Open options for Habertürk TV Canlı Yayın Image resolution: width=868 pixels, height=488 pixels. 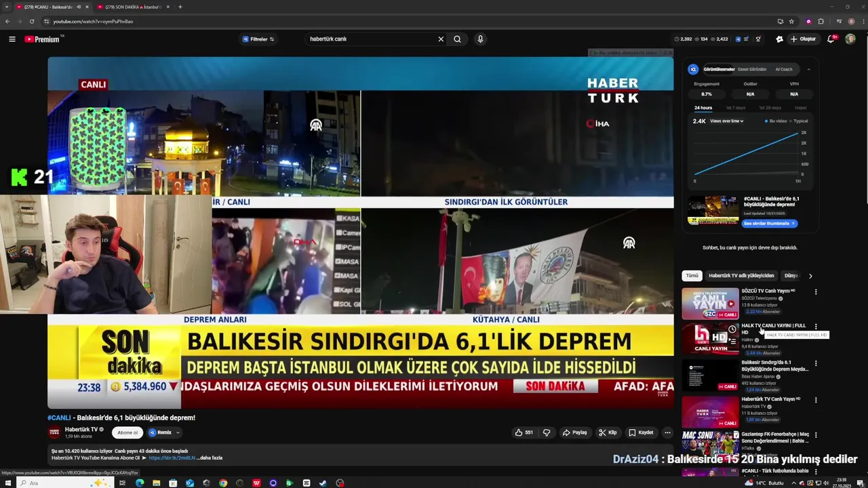[x=816, y=400]
